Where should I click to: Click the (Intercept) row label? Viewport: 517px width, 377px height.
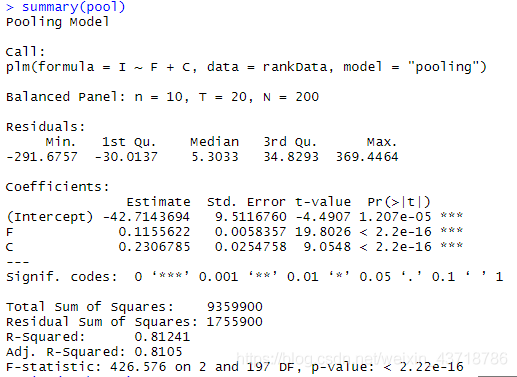pyautogui.click(x=50, y=217)
